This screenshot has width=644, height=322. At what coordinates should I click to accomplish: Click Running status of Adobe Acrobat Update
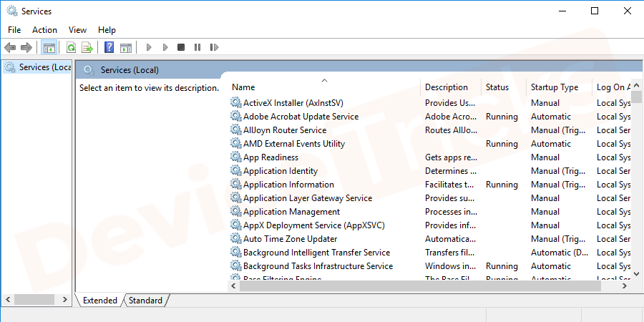click(x=502, y=116)
